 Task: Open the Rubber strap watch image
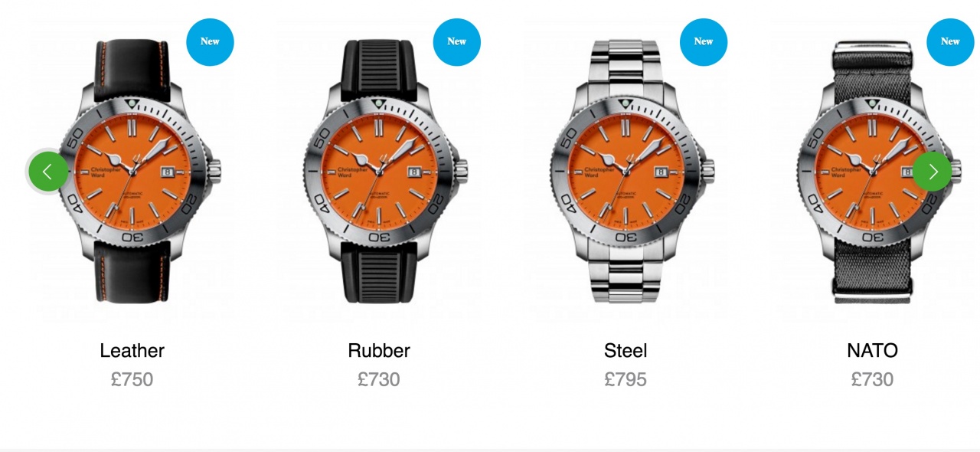pyautogui.click(x=381, y=171)
